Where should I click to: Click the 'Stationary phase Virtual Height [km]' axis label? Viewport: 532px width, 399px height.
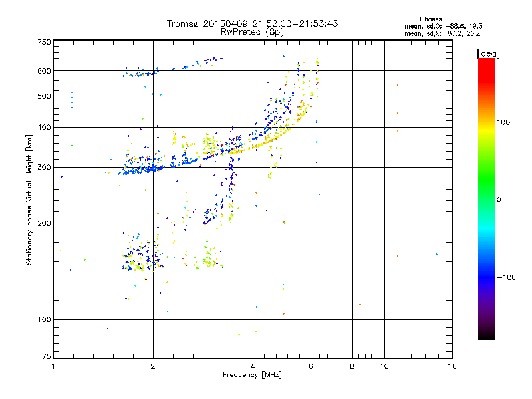tap(29, 199)
